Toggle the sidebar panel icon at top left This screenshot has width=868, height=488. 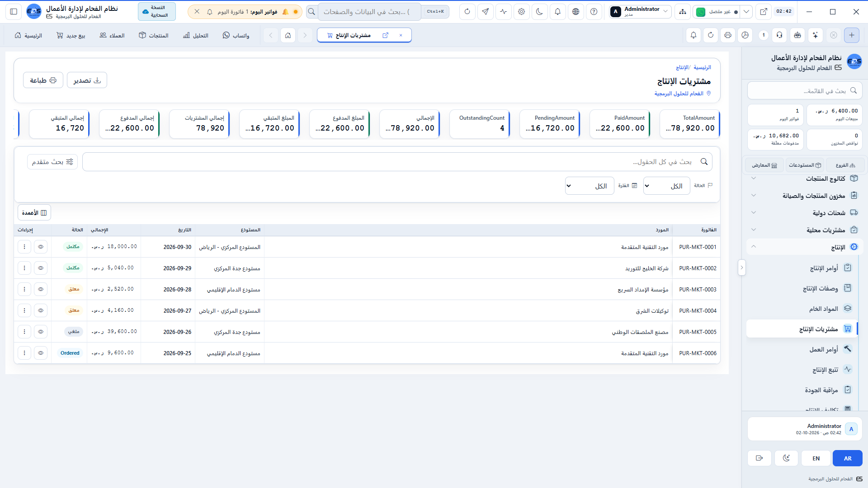14,12
